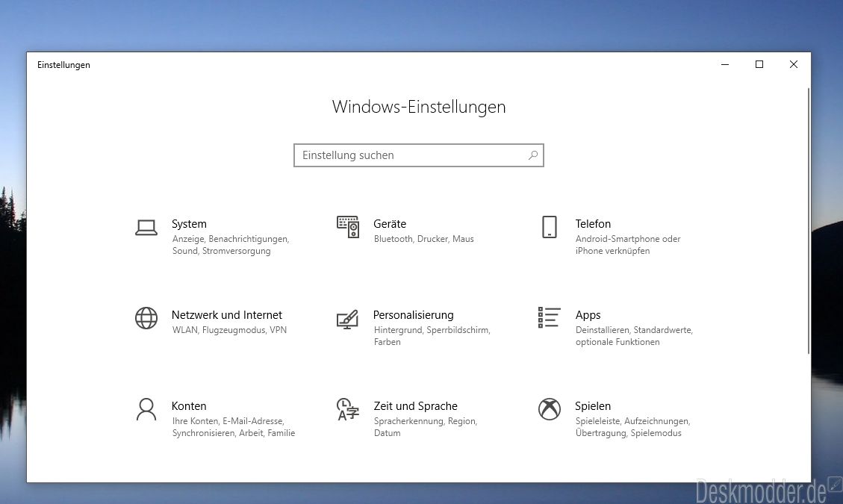Screen dimensions: 843x504
Task: Minimize the Einstellungen window
Action: tap(725, 64)
